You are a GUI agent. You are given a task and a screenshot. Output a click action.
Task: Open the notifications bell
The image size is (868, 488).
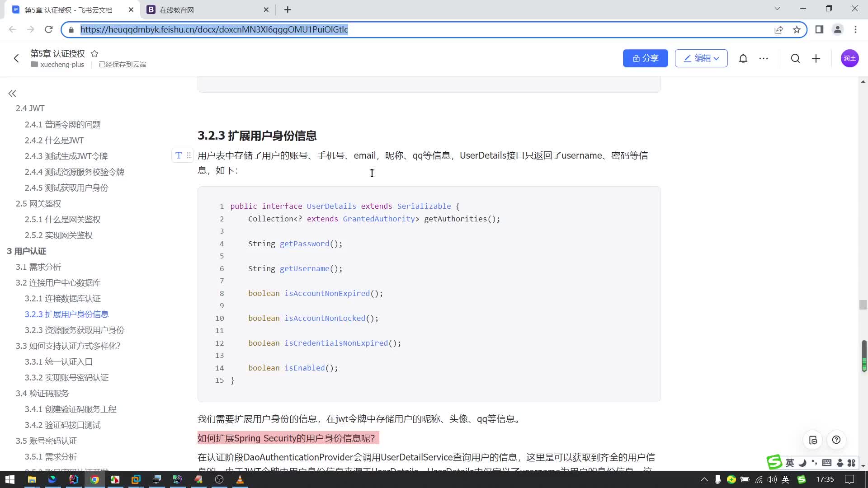tap(743, 58)
